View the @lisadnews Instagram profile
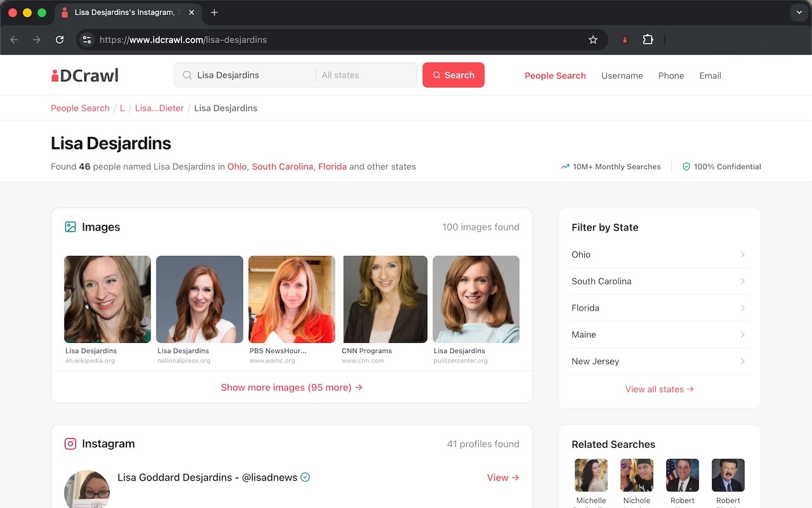The height and width of the screenshot is (508, 812). [503, 478]
